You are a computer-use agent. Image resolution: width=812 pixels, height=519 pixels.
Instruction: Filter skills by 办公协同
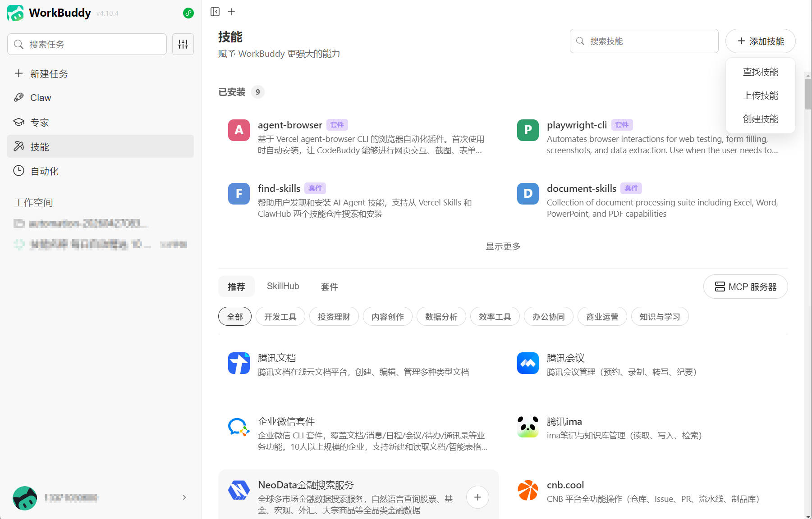(x=549, y=317)
